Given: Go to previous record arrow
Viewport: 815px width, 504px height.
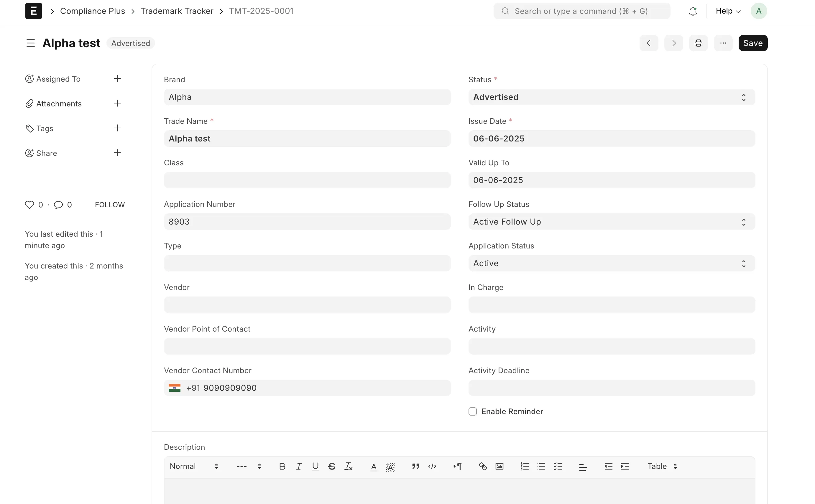Looking at the screenshot, I should (649, 43).
